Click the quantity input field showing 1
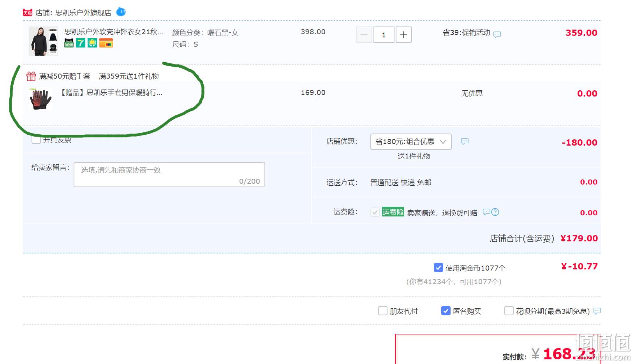 pyautogui.click(x=384, y=35)
